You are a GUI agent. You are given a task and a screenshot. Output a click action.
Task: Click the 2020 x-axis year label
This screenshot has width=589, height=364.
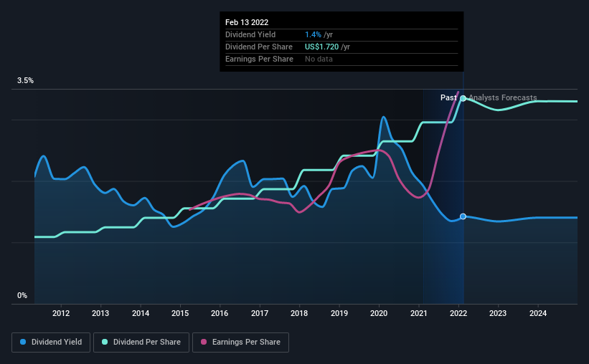click(x=379, y=313)
